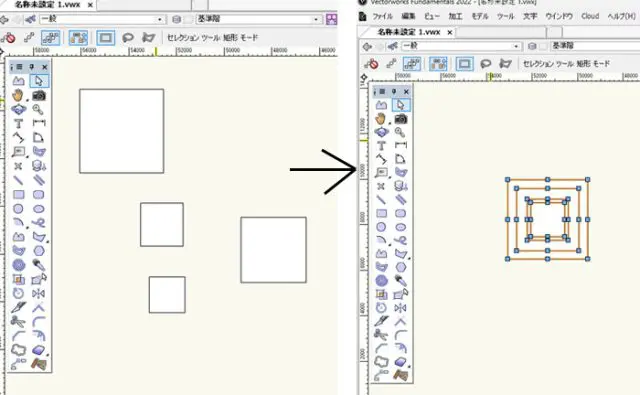Switch to the right window's 名称未設定 1.vwx tab
The image size is (640, 395).
(x=409, y=32)
